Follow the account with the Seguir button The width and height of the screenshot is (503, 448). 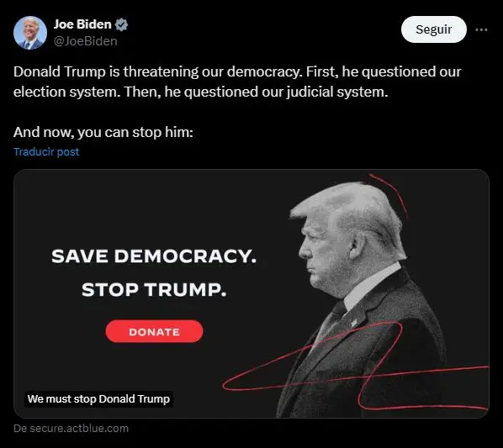(434, 29)
